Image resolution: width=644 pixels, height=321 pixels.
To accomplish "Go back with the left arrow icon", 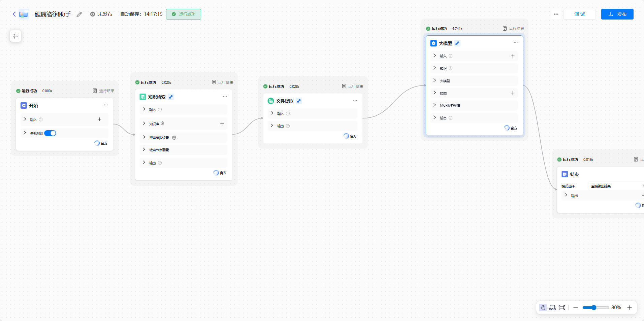I will click(x=14, y=14).
